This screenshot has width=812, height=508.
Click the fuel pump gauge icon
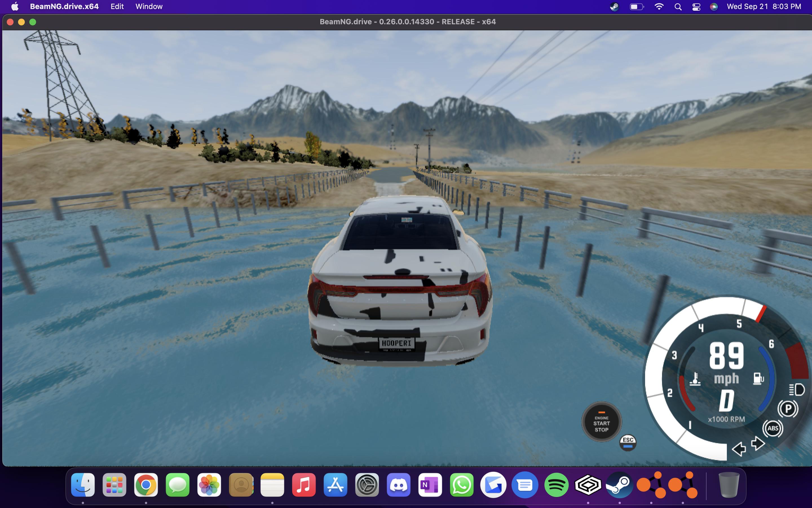[x=758, y=379]
